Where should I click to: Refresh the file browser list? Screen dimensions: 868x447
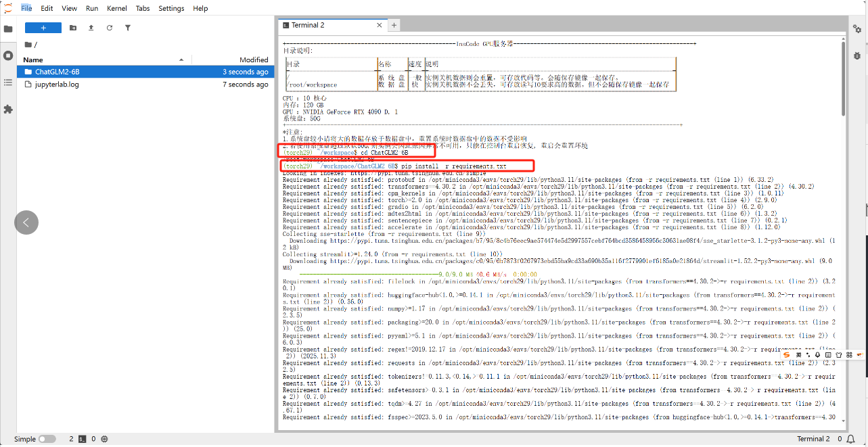tap(110, 28)
